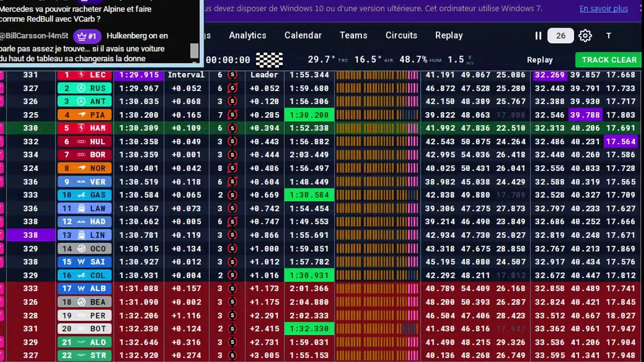
Task: Click the Alpine logo on GAS
Action: pyautogui.click(x=80, y=195)
